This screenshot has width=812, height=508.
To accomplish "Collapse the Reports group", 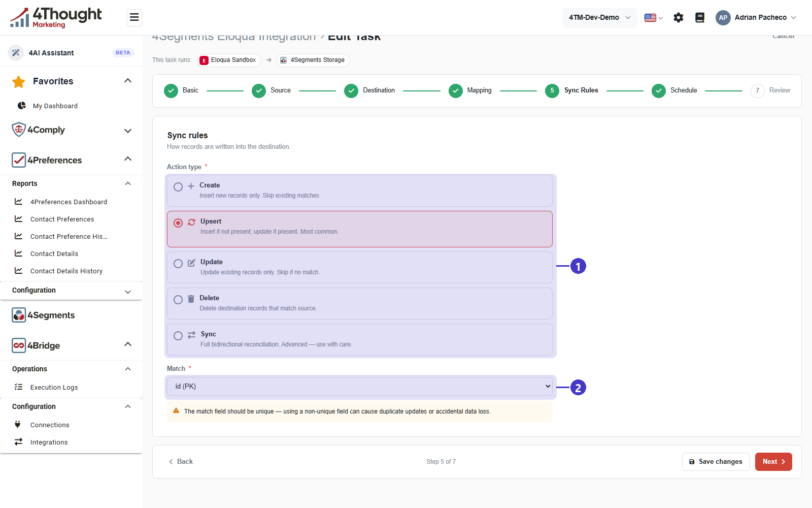I will coord(128,183).
